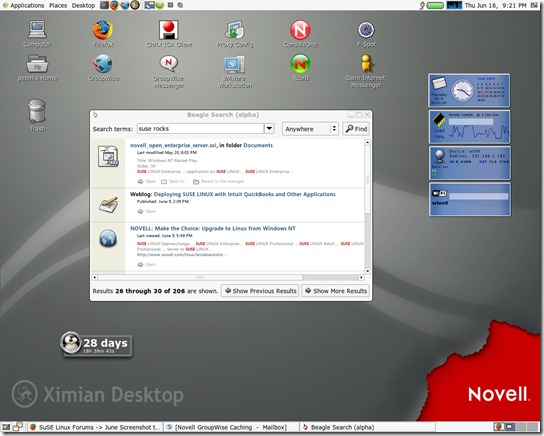Click the terminal launcher in top panel

click(x=104, y=5)
